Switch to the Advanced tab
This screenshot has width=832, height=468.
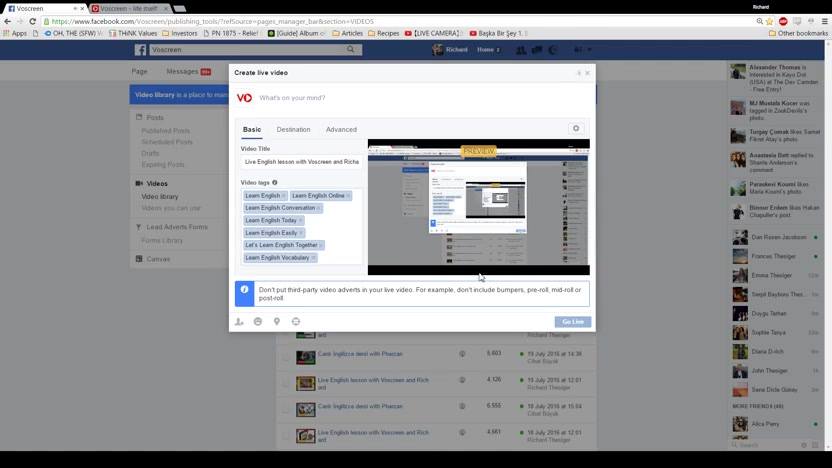[x=341, y=129]
